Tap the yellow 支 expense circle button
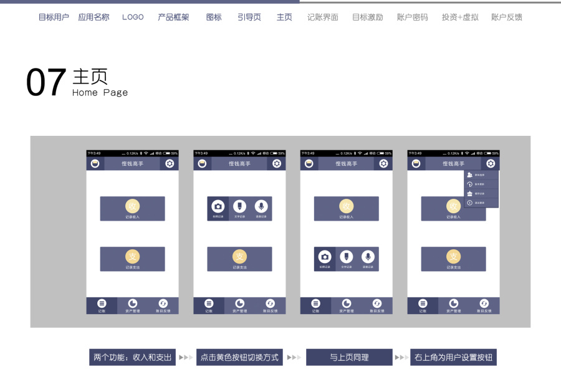This screenshot has height=392, width=561. [x=132, y=255]
